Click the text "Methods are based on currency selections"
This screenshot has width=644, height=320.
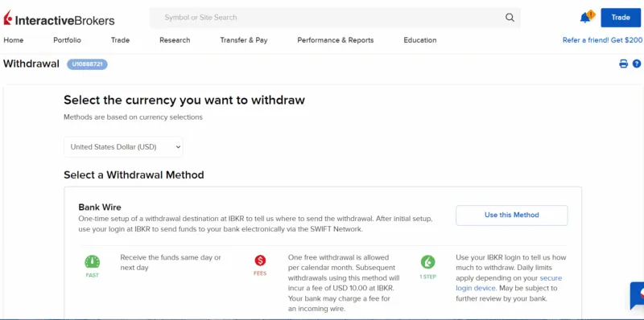click(133, 117)
